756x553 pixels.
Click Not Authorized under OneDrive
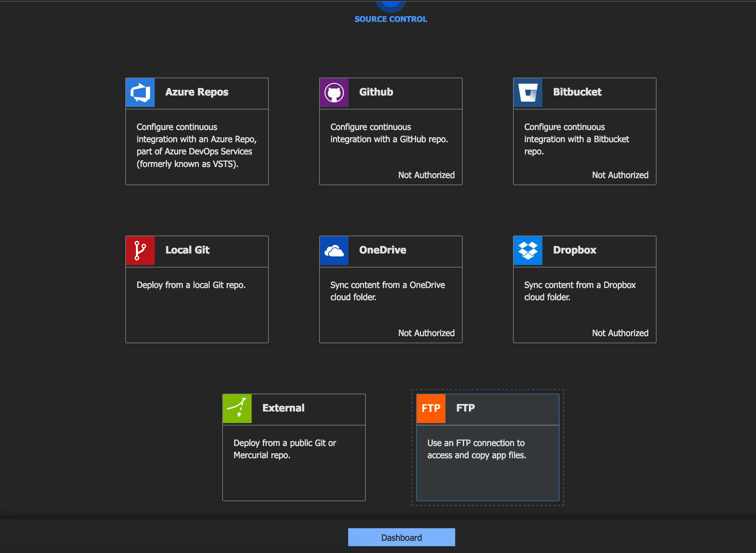coord(426,333)
